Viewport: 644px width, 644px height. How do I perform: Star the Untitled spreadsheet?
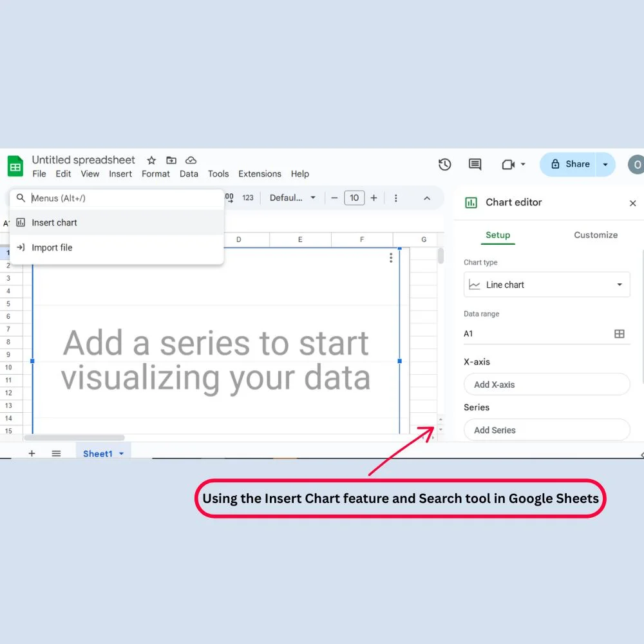[151, 160]
